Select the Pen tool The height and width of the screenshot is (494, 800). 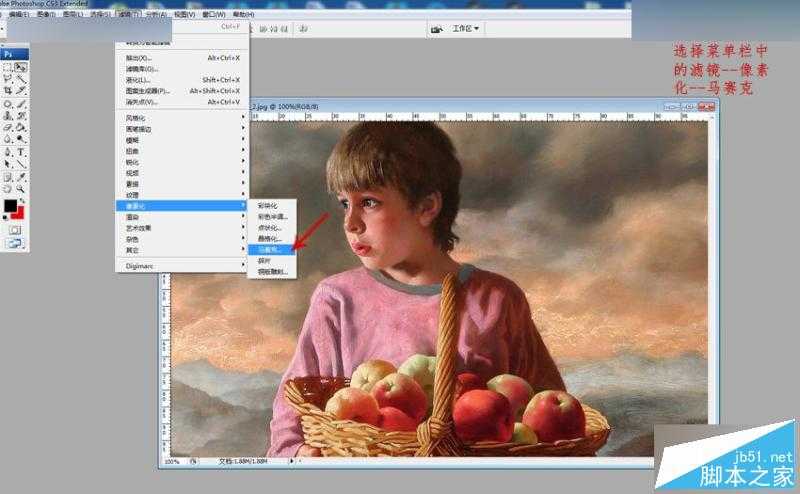pyautogui.click(x=8, y=152)
